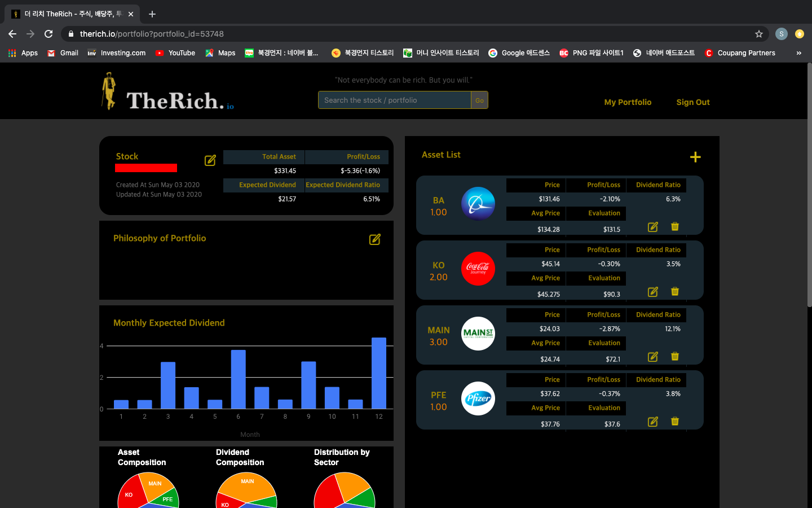This screenshot has height=508, width=812.
Task: Click the Stock portfolio title
Action: [127, 156]
